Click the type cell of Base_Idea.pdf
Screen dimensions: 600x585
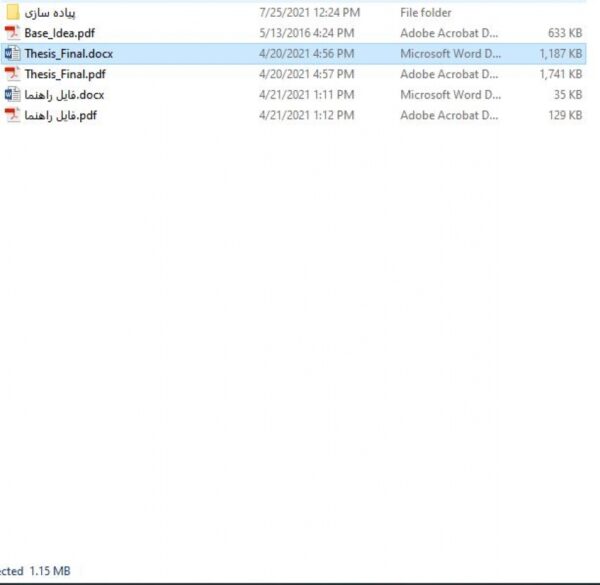pos(449,33)
